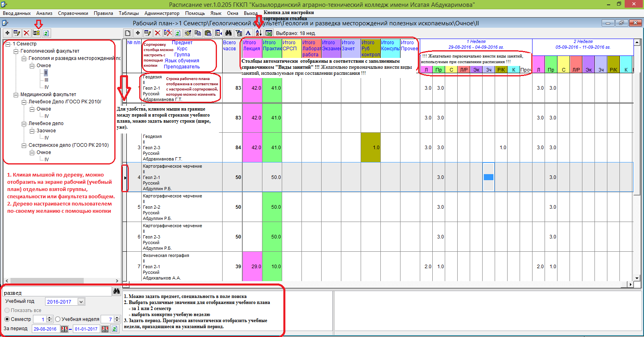Refresh the working plan table
The width and height of the screenshot is (644, 337).
point(178,33)
